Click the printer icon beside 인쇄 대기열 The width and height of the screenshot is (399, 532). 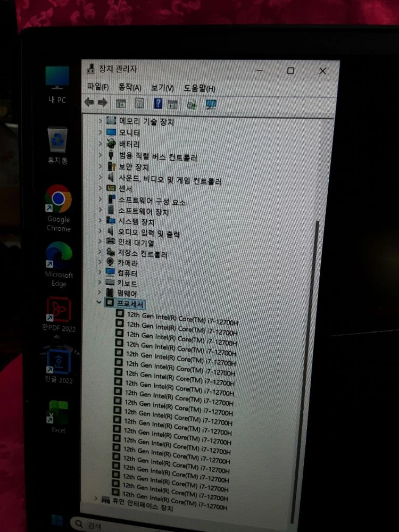pos(111,241)
